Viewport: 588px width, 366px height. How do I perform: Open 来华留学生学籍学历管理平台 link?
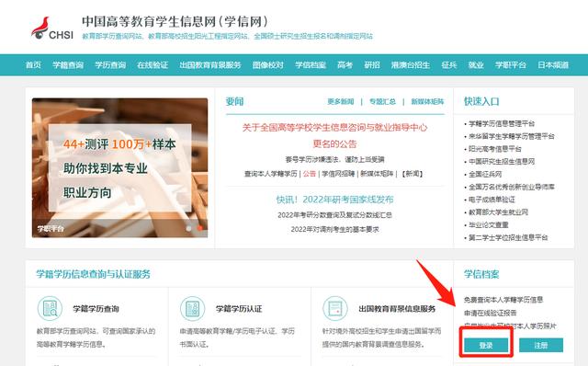pos(512,136)
